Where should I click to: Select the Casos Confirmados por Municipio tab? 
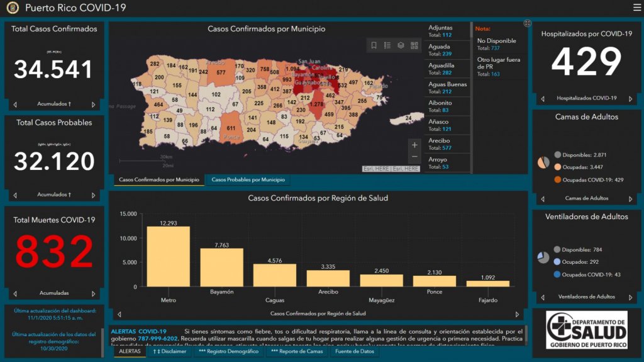[x=159, y=180]
